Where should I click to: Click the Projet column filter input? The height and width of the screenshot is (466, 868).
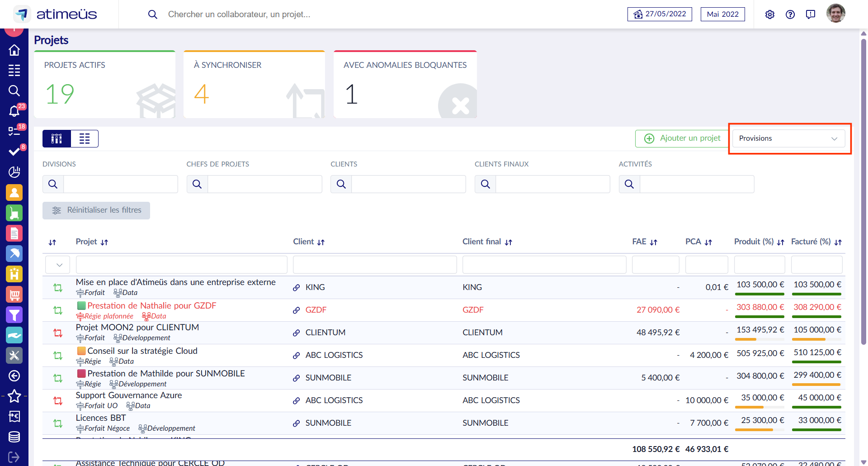coord(182,265)
